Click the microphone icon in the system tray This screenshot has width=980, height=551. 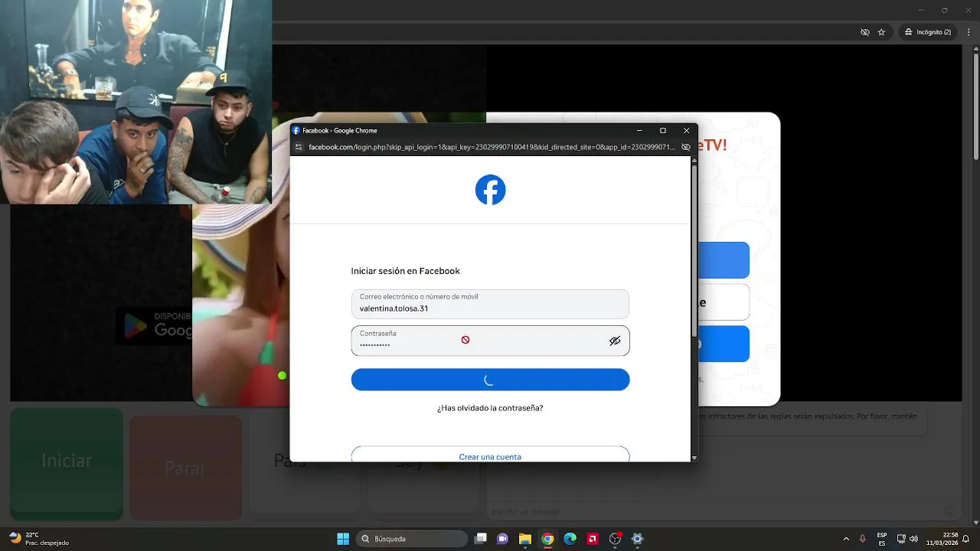click(863, 539)
